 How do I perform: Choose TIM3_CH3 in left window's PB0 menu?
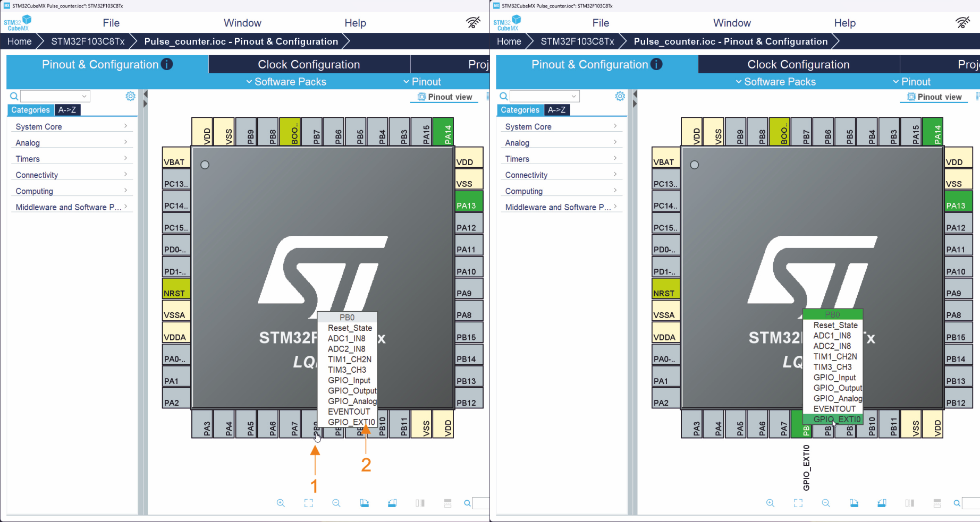point(347,370)
